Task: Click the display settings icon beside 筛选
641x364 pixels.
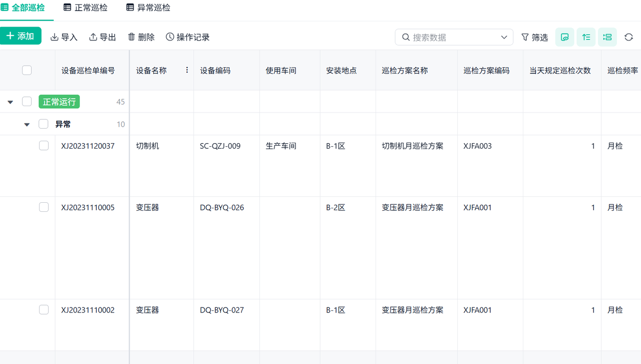Action: pyautogui.click(x=565, y=37)
